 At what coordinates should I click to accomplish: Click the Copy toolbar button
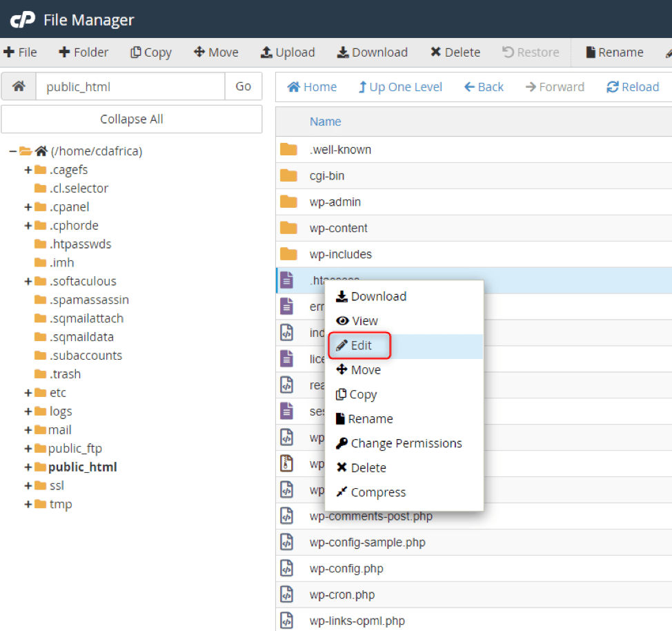pos(151,52)
